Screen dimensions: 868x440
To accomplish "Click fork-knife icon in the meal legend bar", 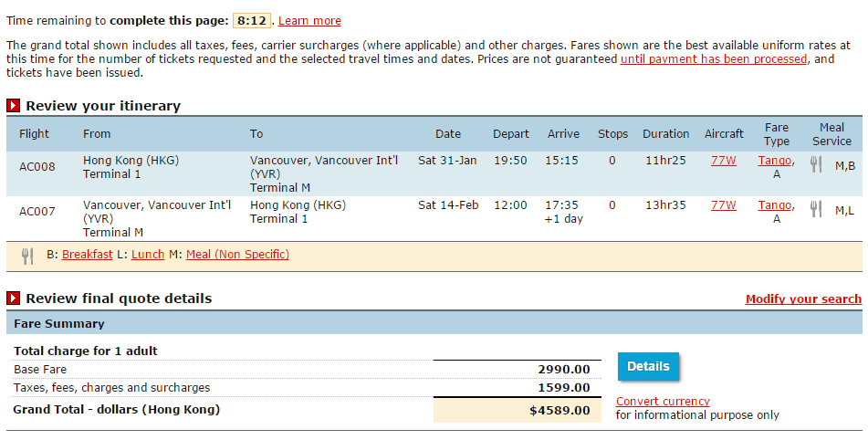I will (x=27, y=256).
